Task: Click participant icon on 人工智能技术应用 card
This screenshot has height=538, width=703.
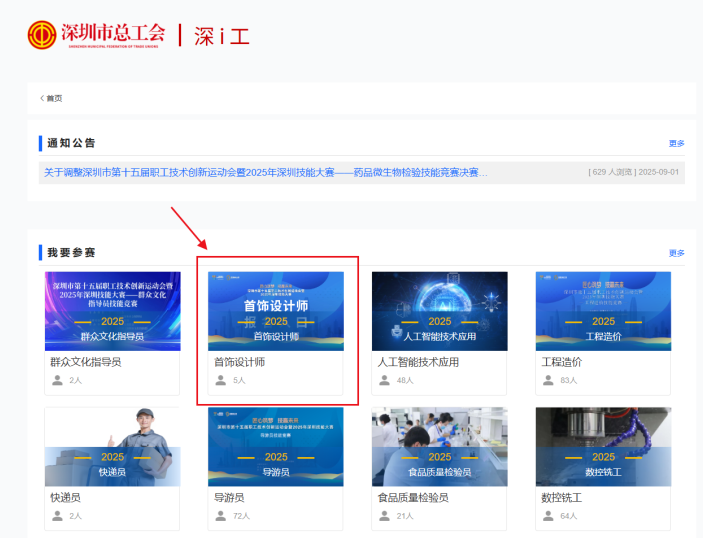Action: pos(384,380)
